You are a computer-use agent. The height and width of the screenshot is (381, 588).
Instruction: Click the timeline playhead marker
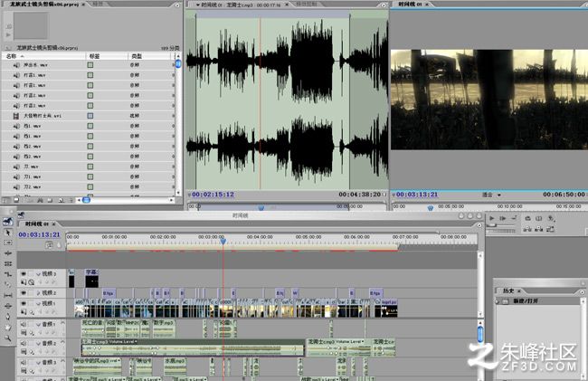point(223,241)
